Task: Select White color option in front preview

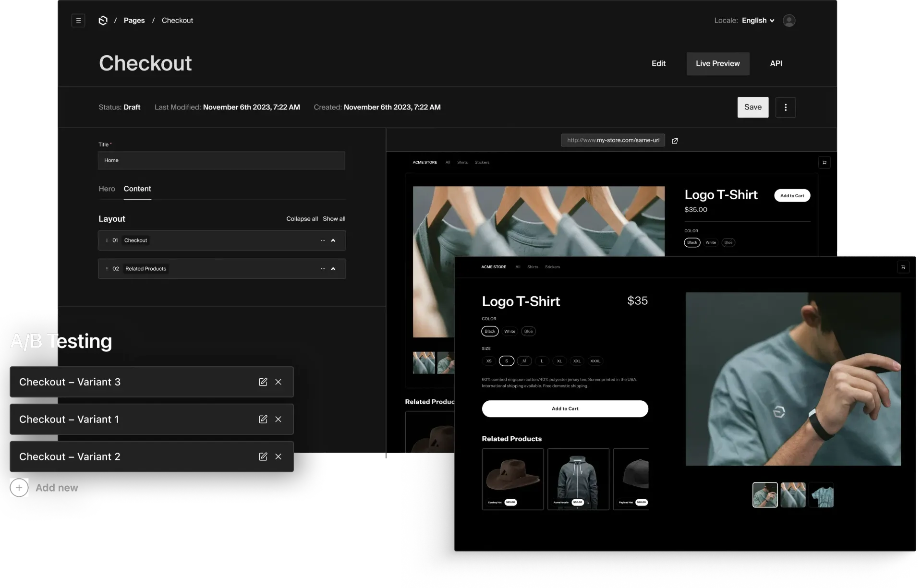Action: click(510, 331)
